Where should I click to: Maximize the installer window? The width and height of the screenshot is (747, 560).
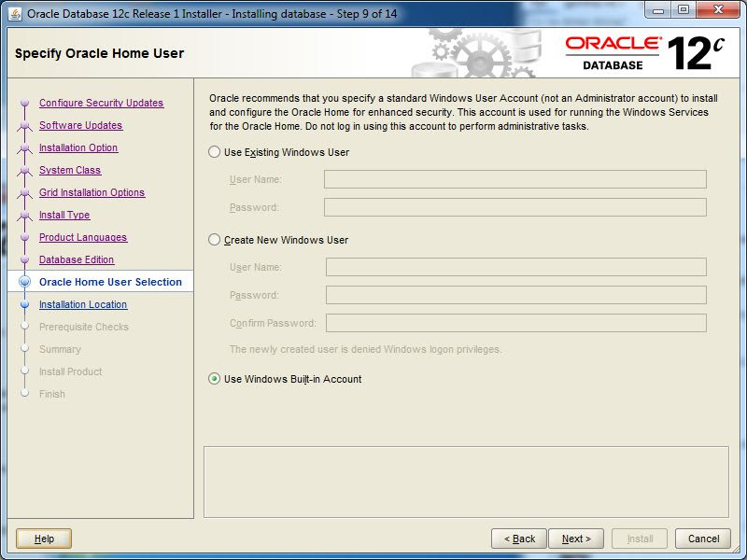point(684,10)
